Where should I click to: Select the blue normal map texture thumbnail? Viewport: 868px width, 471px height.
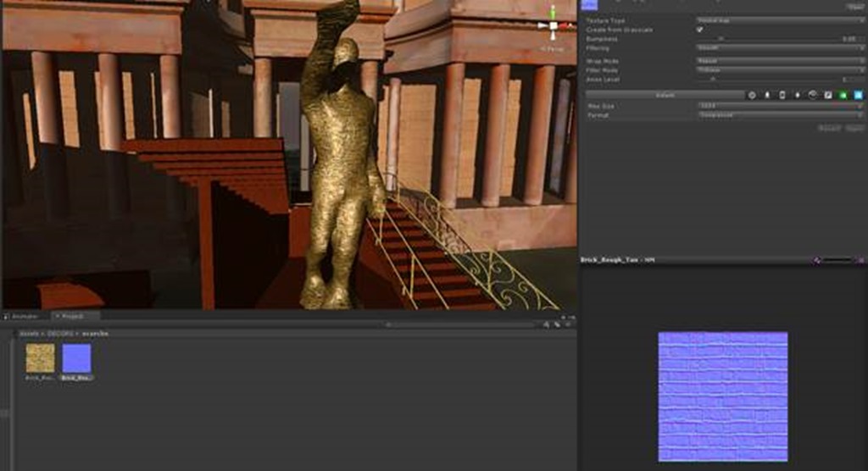click(x=76, y=358)
